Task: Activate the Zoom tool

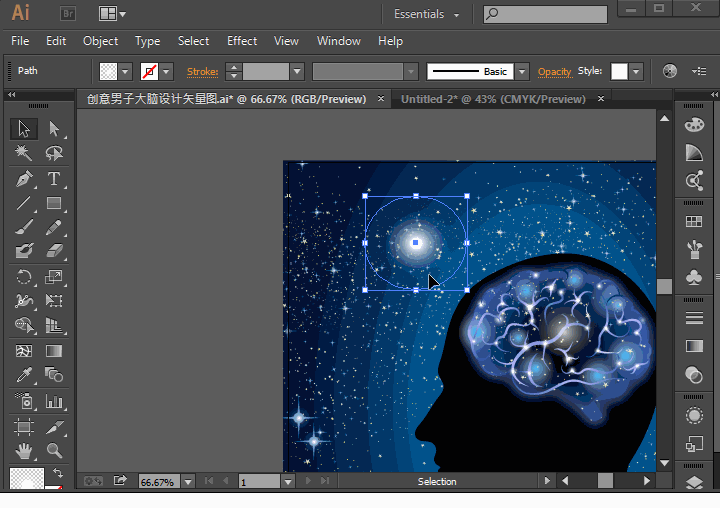Action: pos(54,451)
